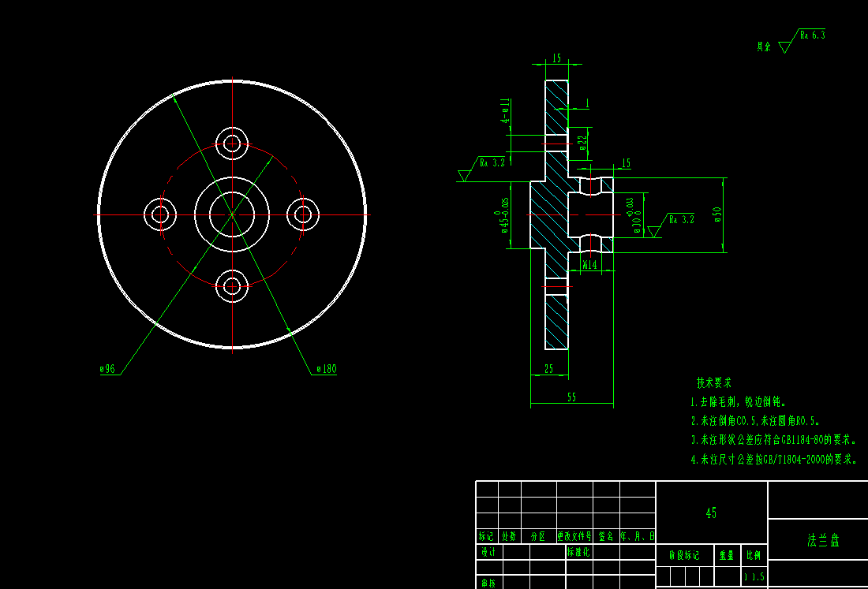
Task: Pick the ø45 toleranced dimension text
Action: 503,215
